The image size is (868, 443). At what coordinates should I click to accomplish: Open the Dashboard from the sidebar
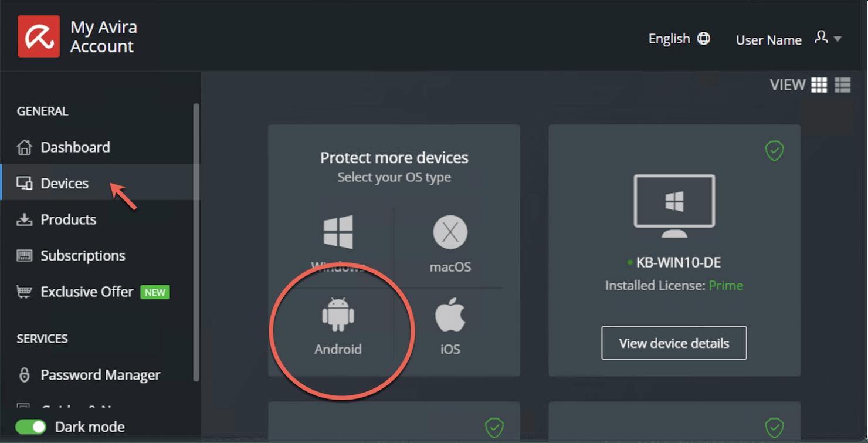coord(75,147)
